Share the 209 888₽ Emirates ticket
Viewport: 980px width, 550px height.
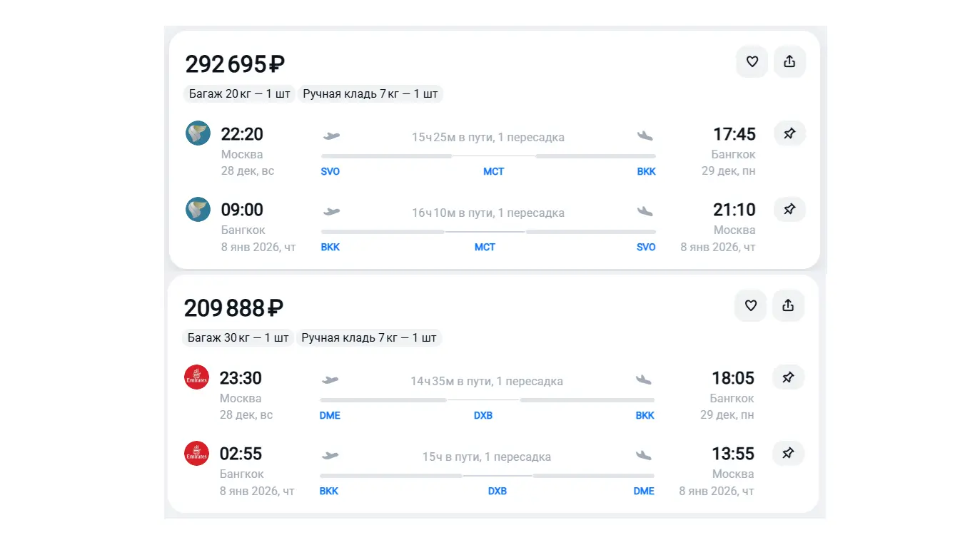[788, 306]
